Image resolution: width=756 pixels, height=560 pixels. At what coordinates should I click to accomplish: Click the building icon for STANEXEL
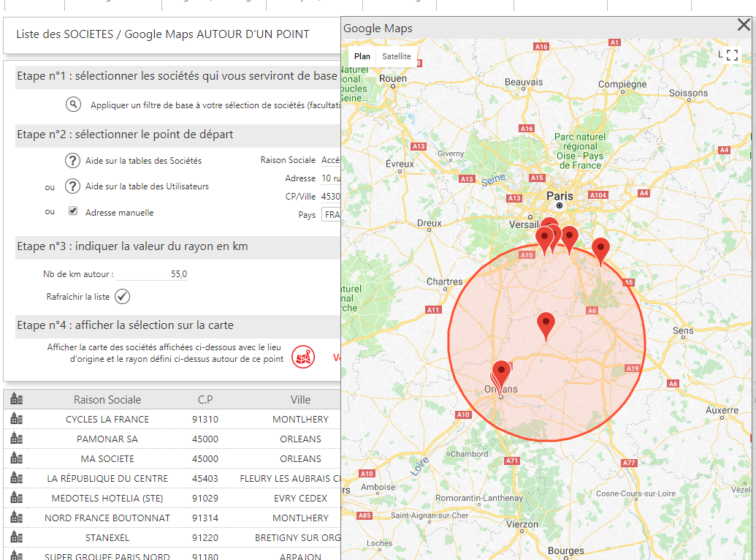pyautogui.click(x=16, y=537)
